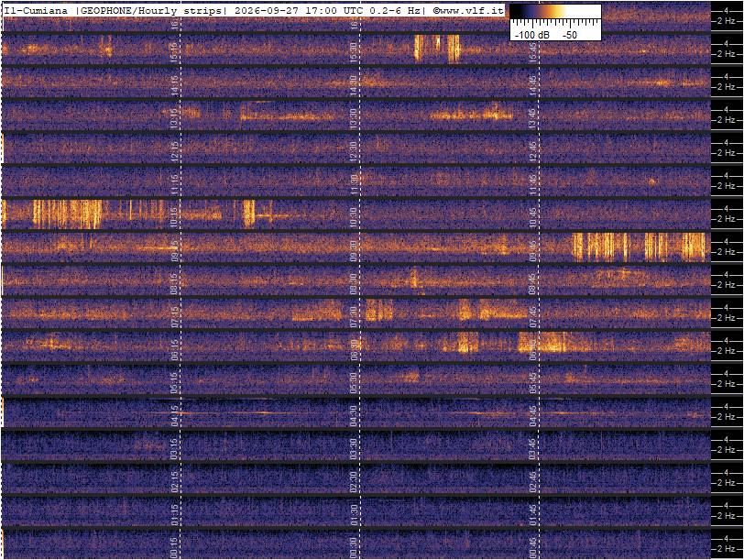Click the "-100 dB" legend label
744x560 pixels.
(x=531, y=35)
